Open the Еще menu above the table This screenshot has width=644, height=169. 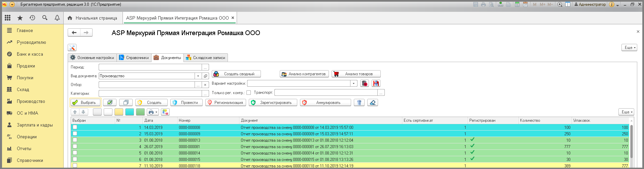[x=626, y=112]
